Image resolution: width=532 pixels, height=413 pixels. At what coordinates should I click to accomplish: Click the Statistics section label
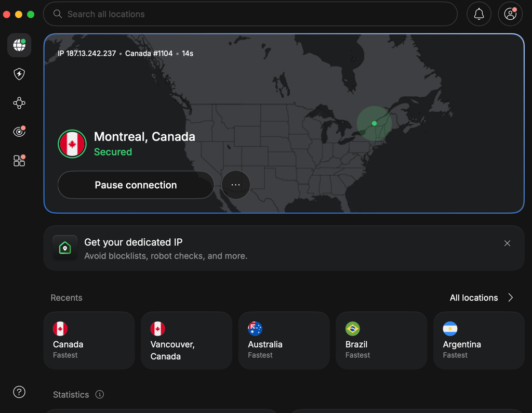71,394
